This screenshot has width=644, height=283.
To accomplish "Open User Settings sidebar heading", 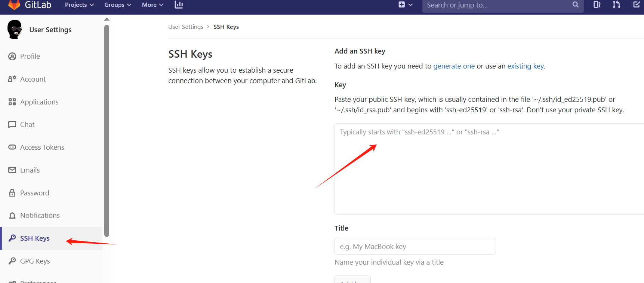I will tap(50, 30).
